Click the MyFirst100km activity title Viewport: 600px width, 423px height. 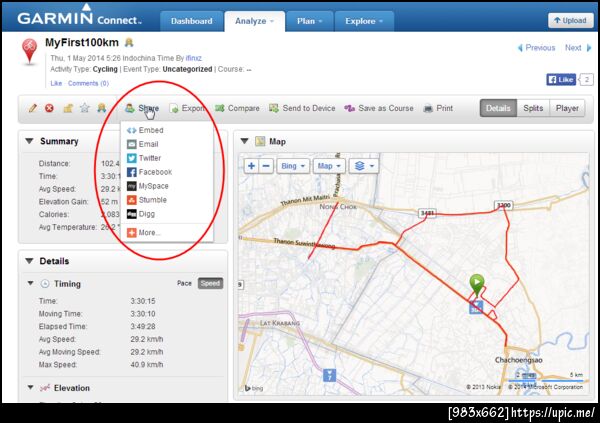coord(82,42)
